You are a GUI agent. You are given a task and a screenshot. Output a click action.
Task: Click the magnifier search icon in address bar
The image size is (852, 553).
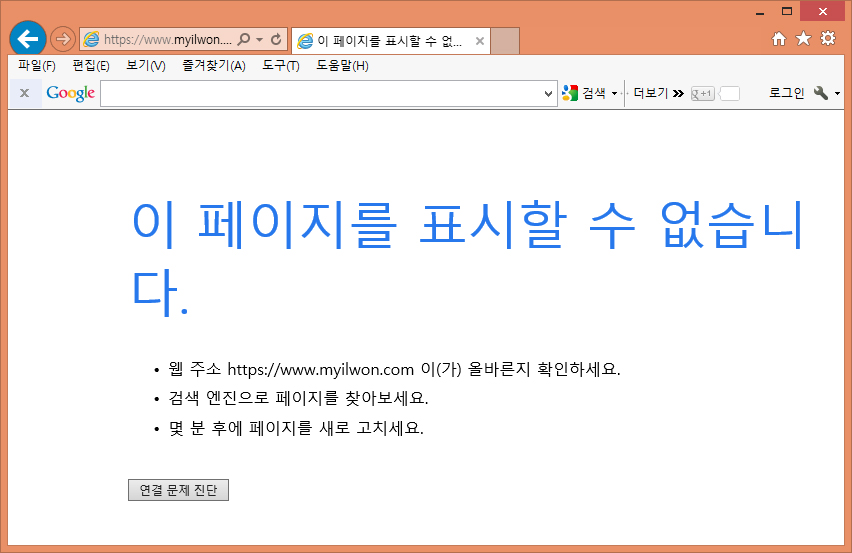244,40
